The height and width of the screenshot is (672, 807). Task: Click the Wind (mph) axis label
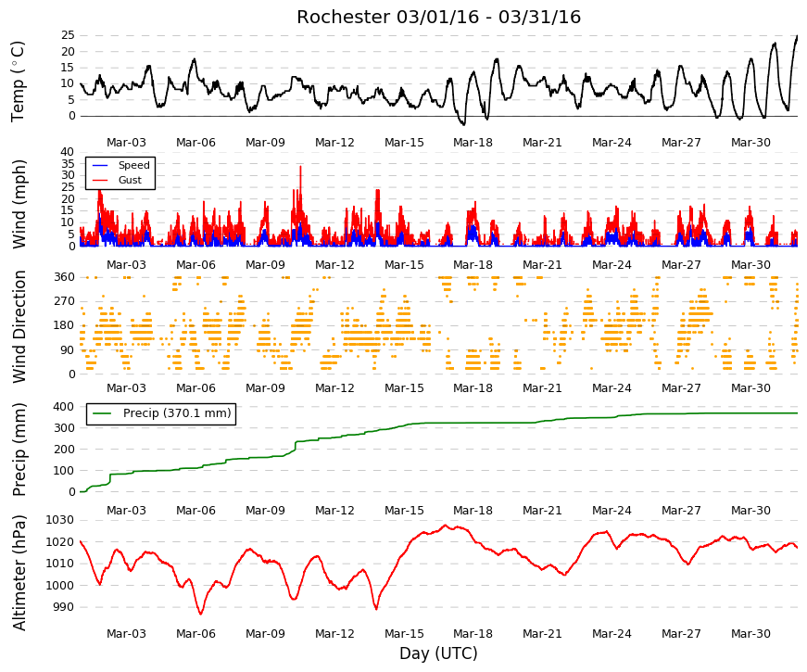click(19, 204)
